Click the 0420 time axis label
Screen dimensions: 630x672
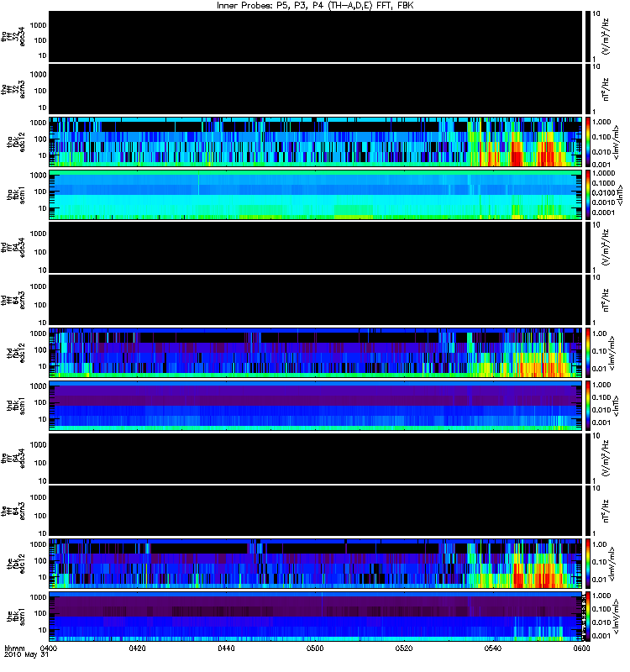137,648
